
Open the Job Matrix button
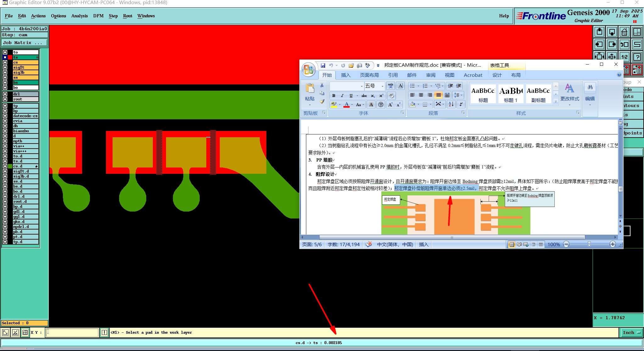25,43
